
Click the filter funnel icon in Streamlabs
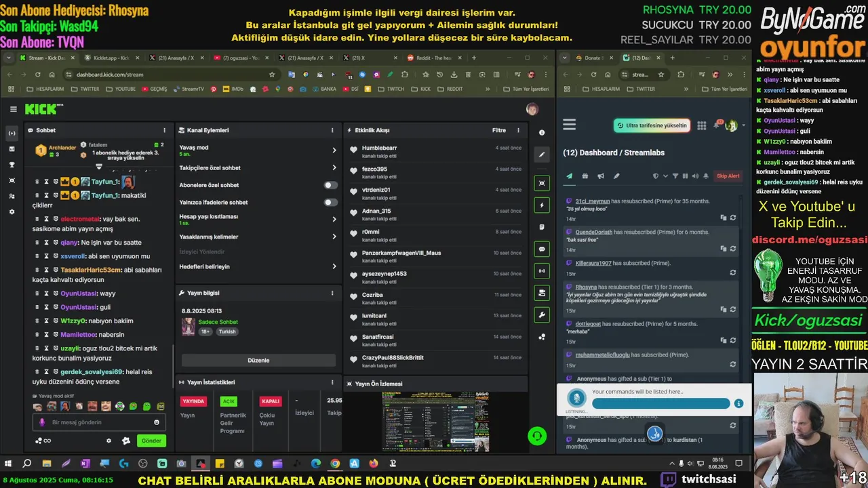[x=675, y=176]
